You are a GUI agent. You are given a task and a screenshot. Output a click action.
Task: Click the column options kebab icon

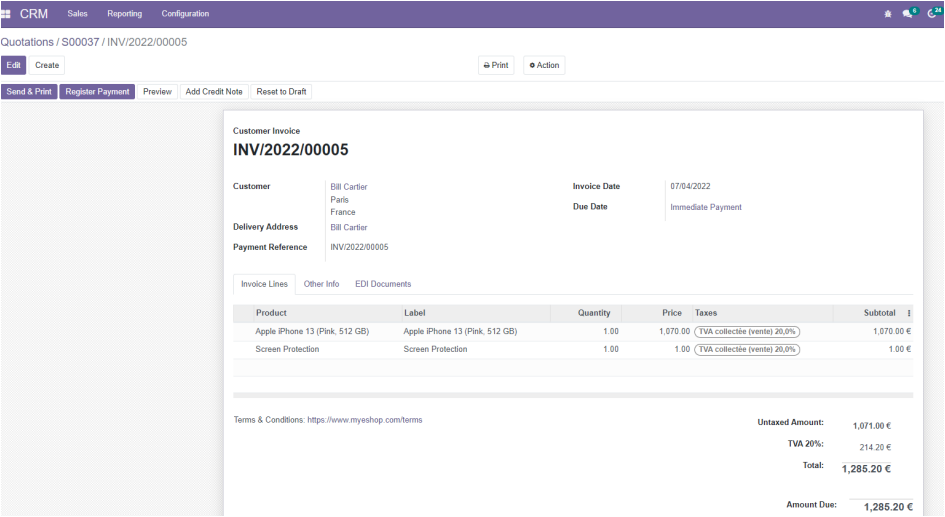908,313
